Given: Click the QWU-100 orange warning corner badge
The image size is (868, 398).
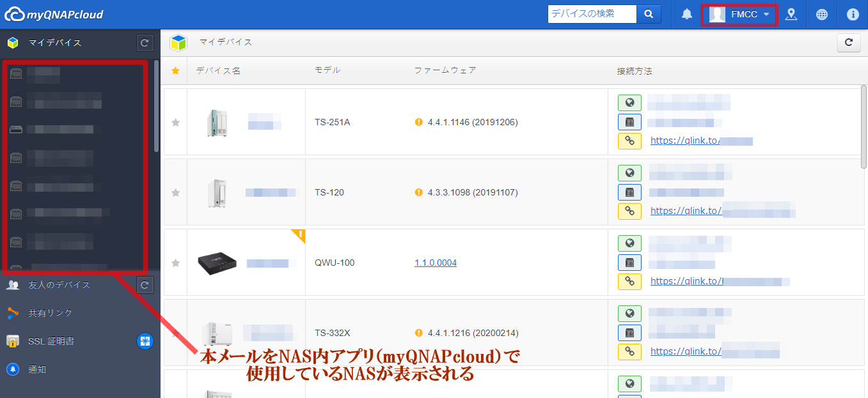Looking at the screenshot, I should [299, 235].
